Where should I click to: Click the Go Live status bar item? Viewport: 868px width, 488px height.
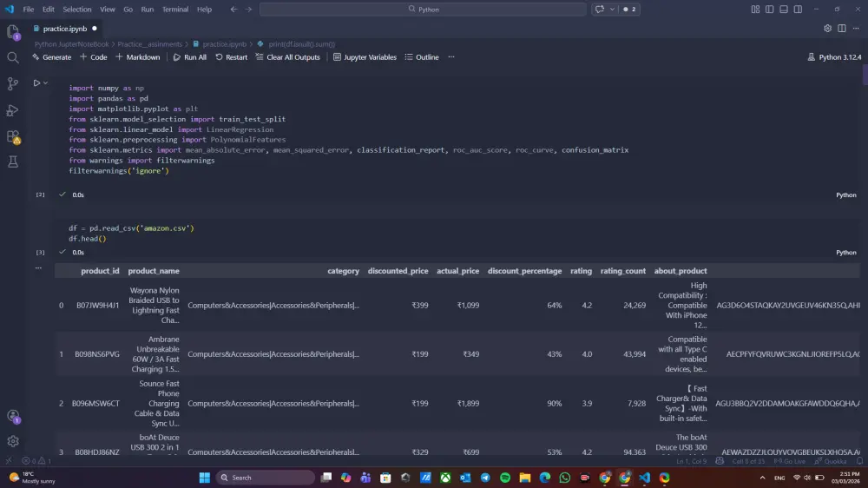tap(789, 461)
